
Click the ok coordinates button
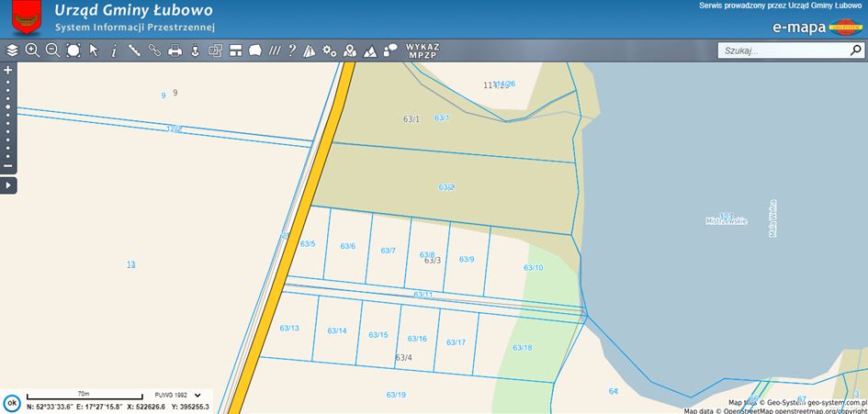click(x=11, y=402)
